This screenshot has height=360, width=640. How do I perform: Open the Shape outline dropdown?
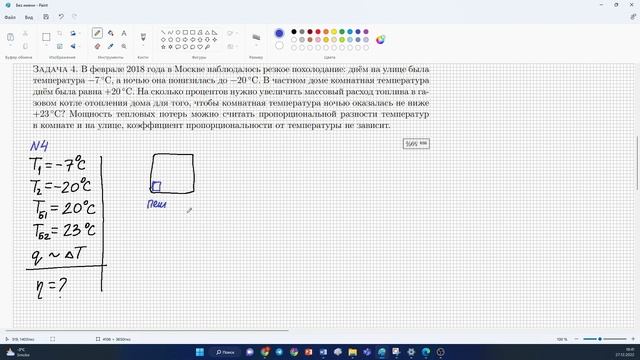click(x=232, y=33)
